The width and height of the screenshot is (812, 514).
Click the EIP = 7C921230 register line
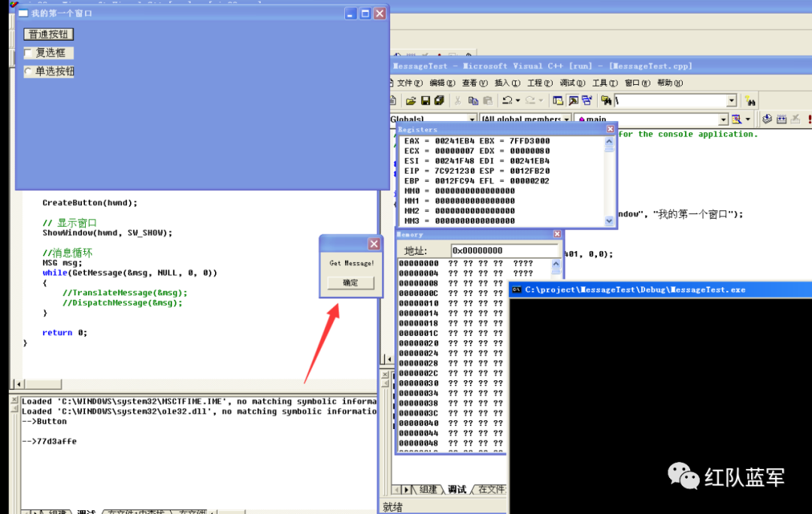point(438,171)
